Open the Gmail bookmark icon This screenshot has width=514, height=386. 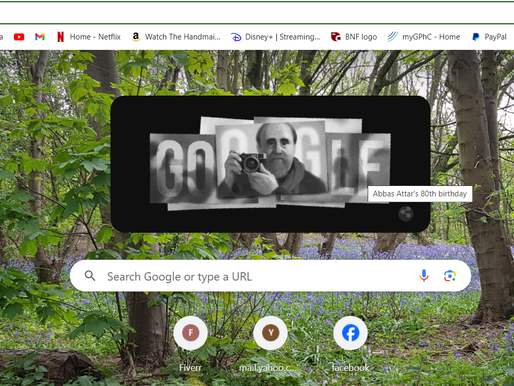(x=40, y=37)
